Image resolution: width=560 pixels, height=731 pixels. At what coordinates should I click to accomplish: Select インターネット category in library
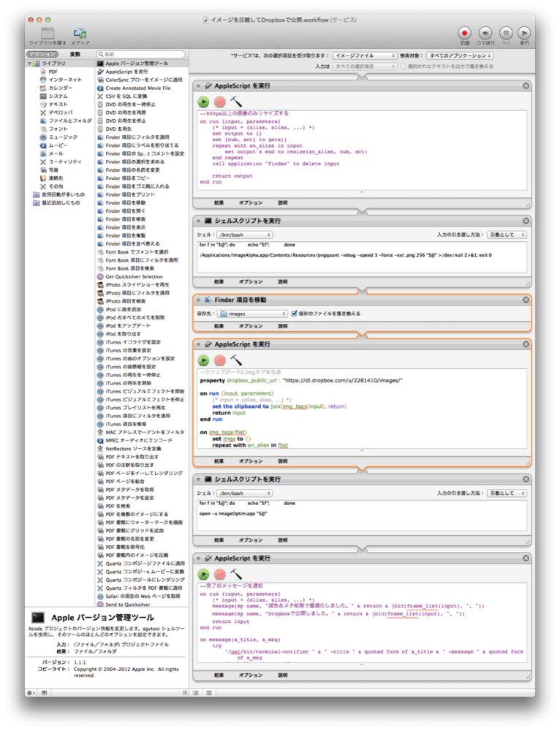point(61,80)
